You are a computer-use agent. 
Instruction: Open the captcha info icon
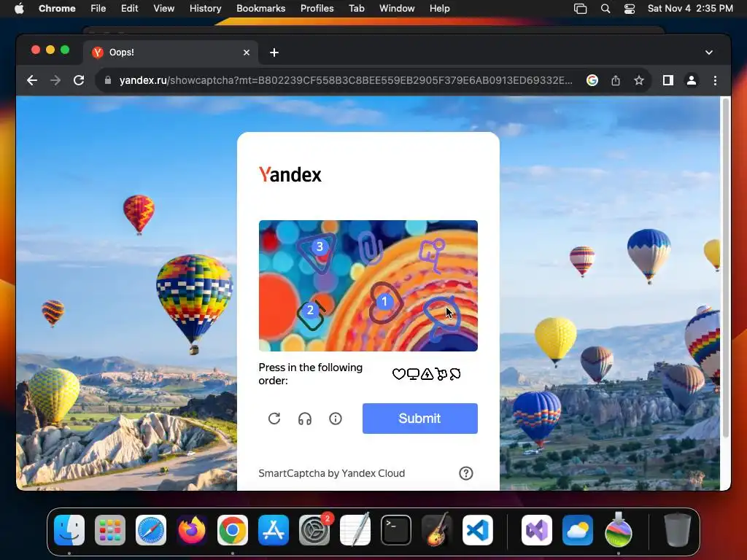pyautogui.click(x=336, y=419)
